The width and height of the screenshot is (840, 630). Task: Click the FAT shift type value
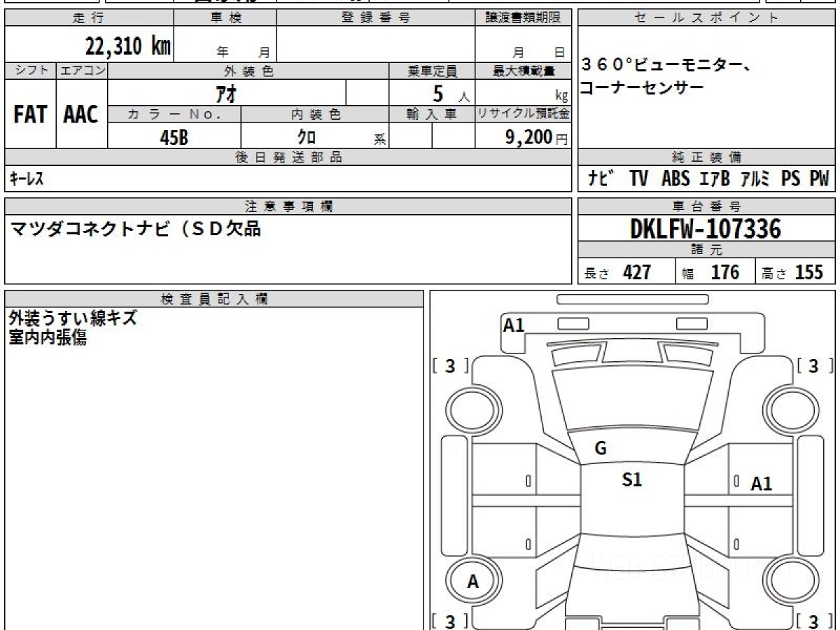(x=30, y=114)
